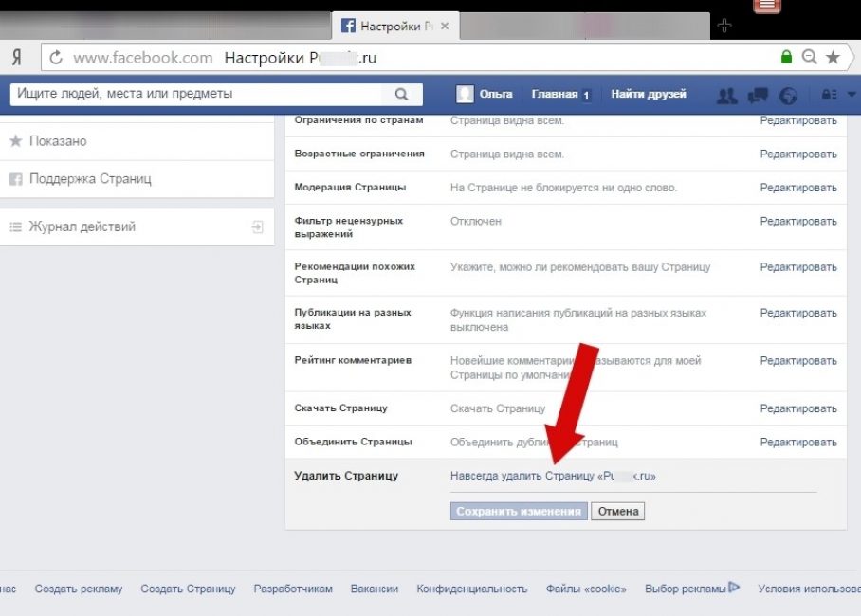This screenshot has width=861, height=616.
Task: Open Создать Страницу footer link
Action: (188, 589)
